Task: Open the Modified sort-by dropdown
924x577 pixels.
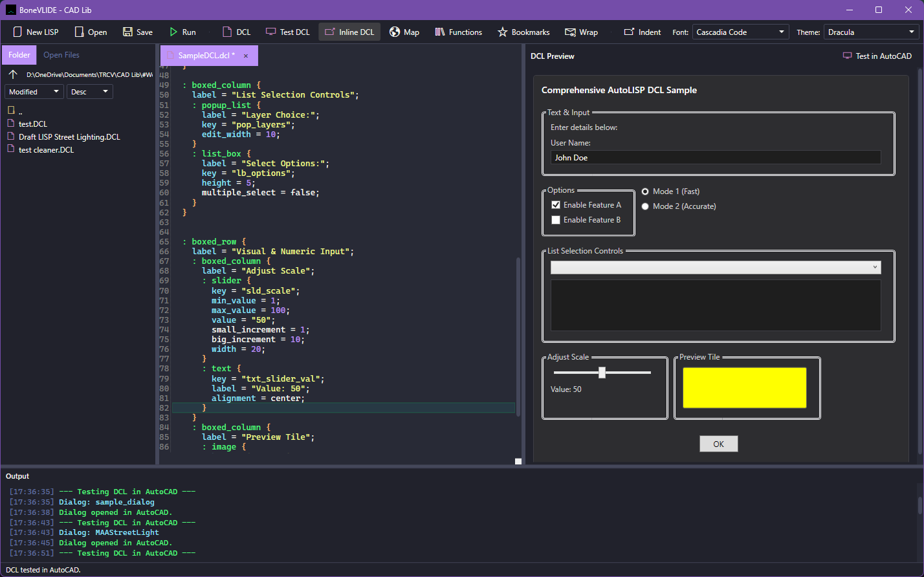Action: click(34, 92)
